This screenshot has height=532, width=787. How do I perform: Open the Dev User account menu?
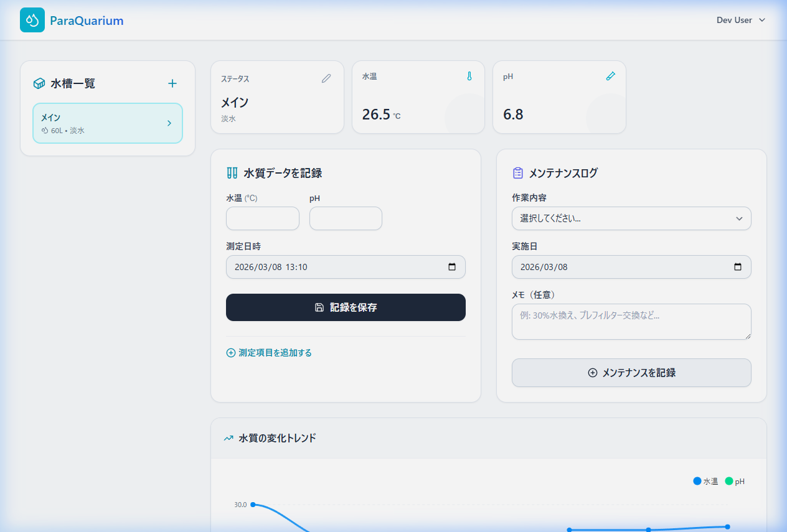[x=740, y=20]
